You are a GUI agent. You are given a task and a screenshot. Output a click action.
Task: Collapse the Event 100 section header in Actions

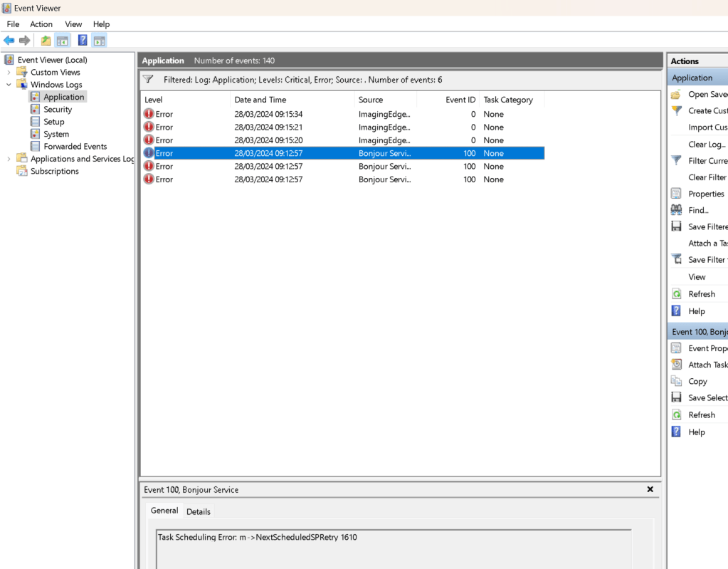coord(698,332)
